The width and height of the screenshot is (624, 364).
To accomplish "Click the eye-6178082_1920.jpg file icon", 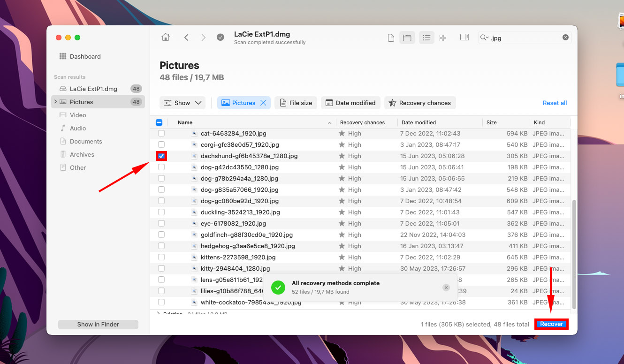I will pos(194,223).
